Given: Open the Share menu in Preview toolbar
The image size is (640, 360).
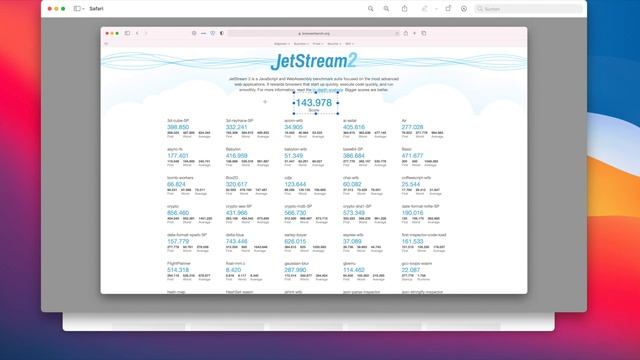Looking at the screenshot, I should (404, 8).
